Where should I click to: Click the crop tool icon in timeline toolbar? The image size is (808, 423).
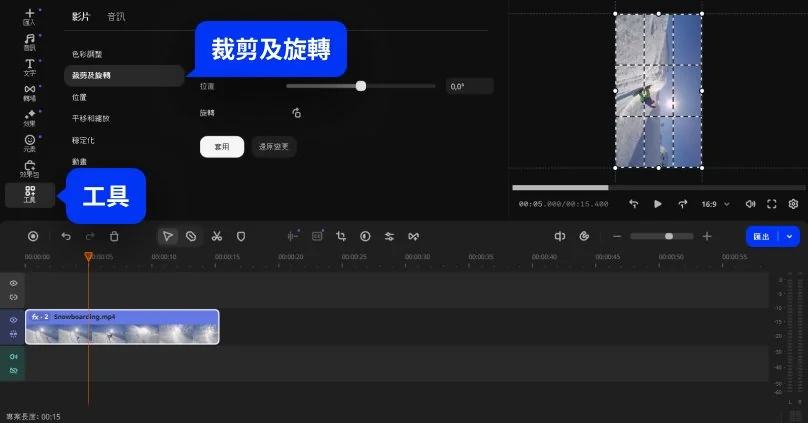click(x=341, y=236)
